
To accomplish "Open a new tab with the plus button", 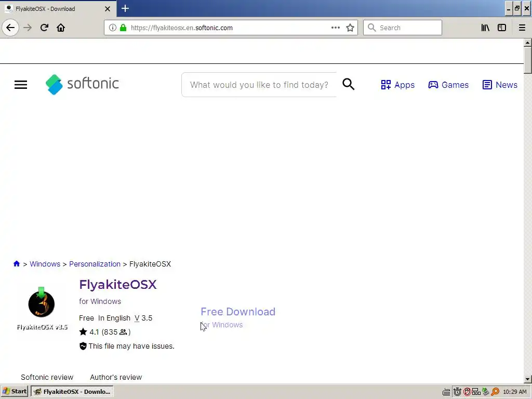I will point(125,8).
